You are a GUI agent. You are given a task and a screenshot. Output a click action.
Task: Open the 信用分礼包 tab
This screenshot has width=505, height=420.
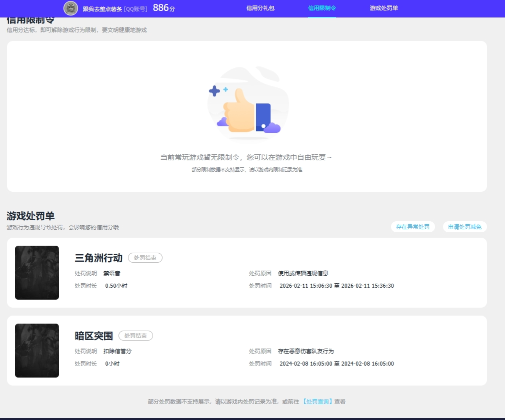260,8
